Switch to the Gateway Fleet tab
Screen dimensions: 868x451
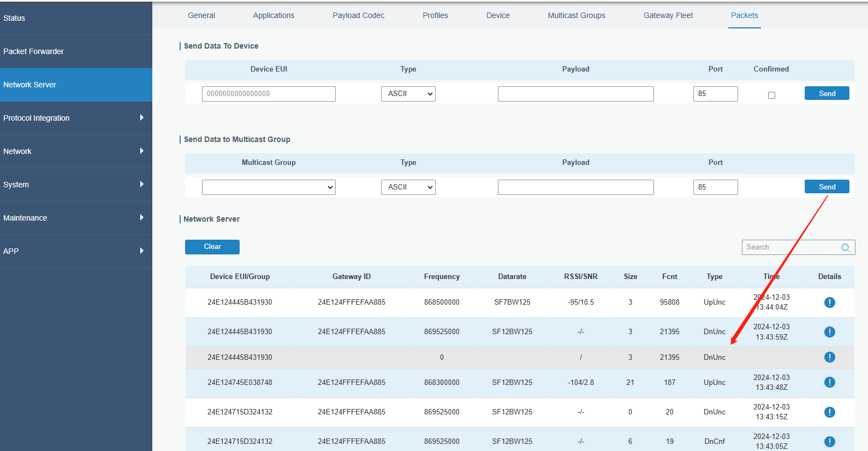[x=668, y=15]
